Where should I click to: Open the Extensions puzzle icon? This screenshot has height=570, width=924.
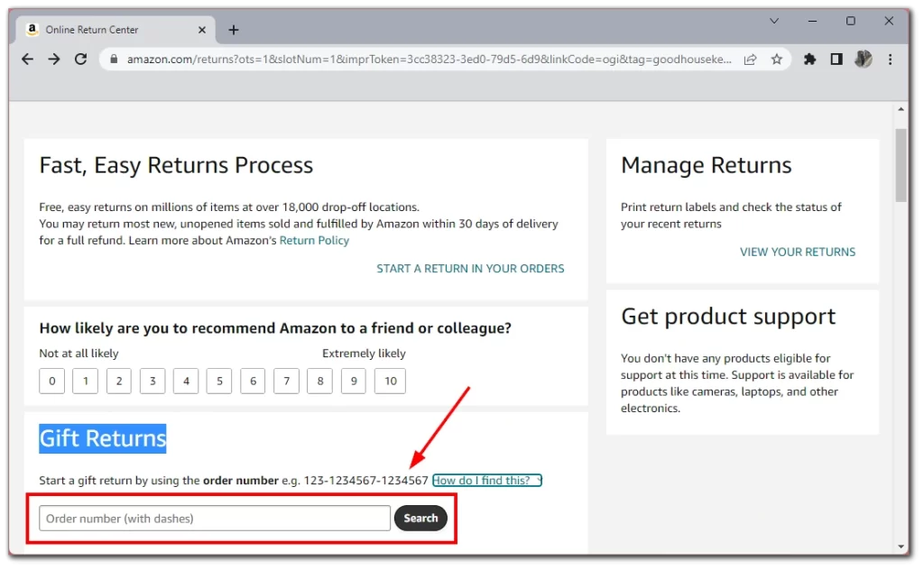click(809, 60)
